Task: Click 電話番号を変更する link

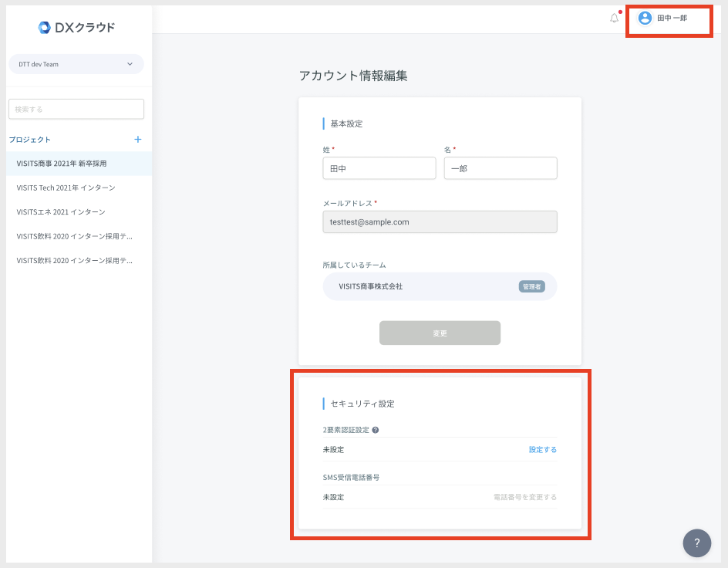Action: [x=525, y=497]
